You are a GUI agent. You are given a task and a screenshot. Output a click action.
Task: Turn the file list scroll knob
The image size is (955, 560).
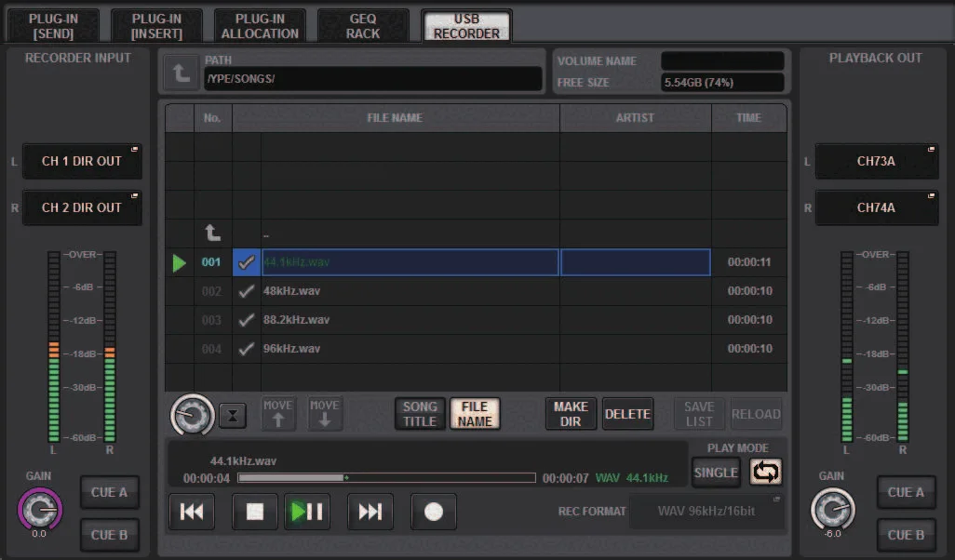tap(193, 415)
